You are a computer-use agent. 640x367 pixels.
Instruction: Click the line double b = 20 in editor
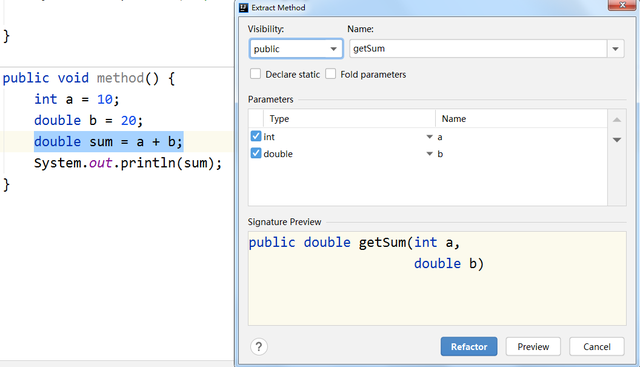pos(89,120)
